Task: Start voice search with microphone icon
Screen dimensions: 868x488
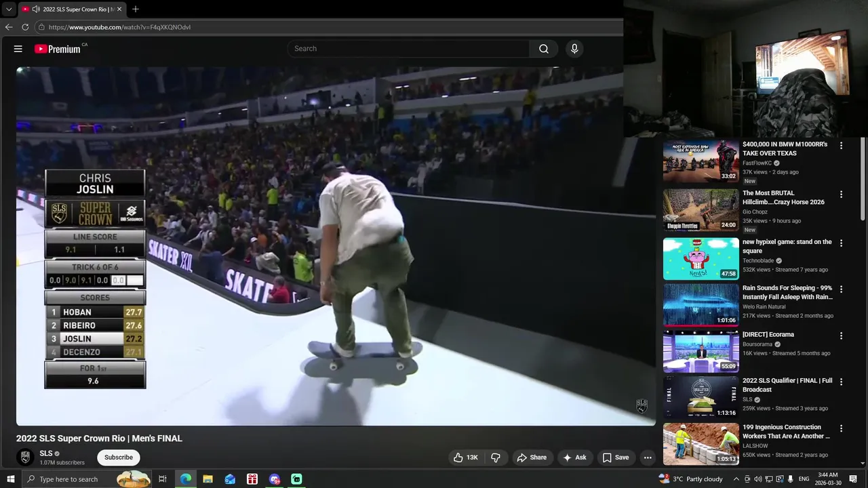Action: point(574,49)
